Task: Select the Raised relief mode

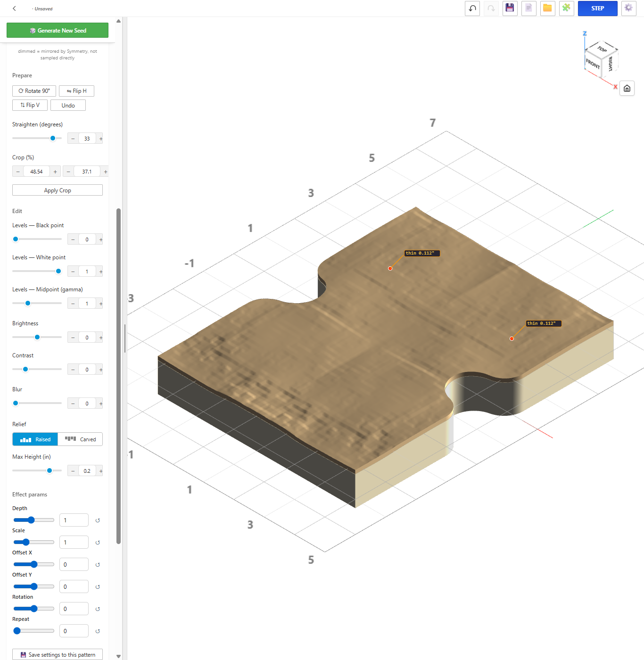Action: tap(35, 439)
